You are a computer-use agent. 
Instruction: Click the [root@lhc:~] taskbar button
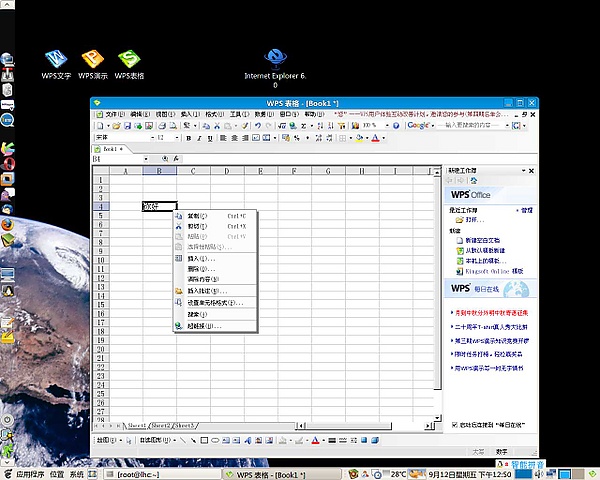162,475
